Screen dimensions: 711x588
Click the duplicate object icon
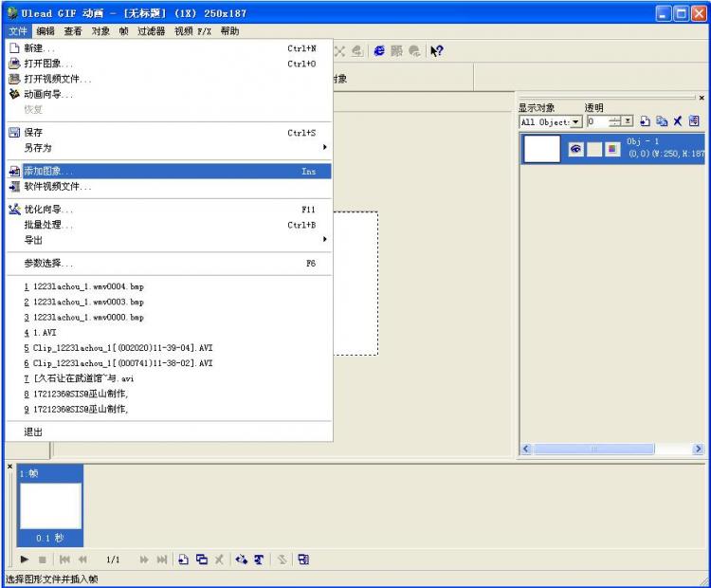[x=662, y=121]
